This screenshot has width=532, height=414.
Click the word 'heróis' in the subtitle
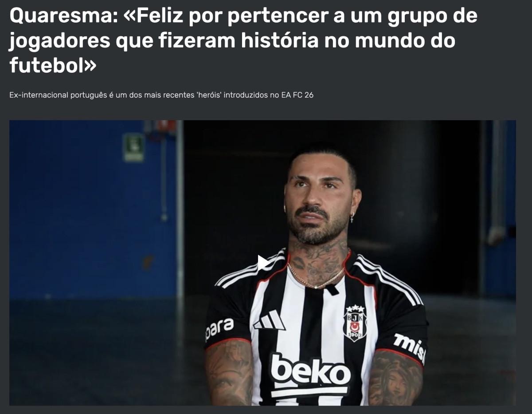209,95
